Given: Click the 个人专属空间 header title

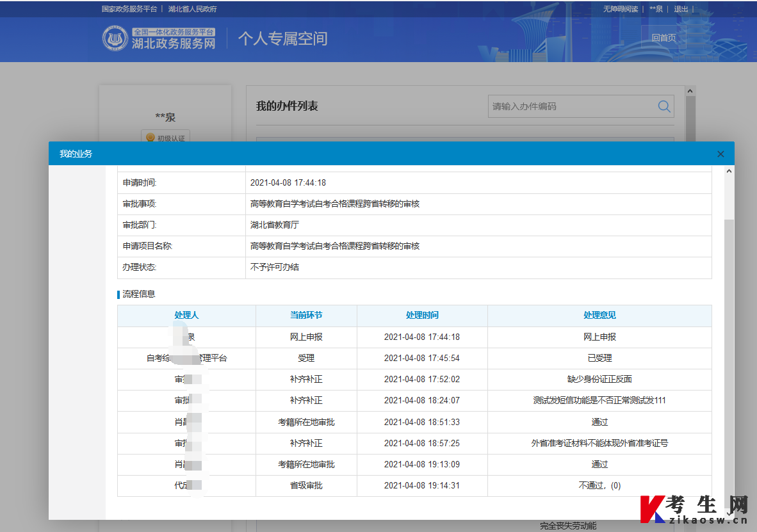Looking at the screenshot, I should [x=283, y=38].
